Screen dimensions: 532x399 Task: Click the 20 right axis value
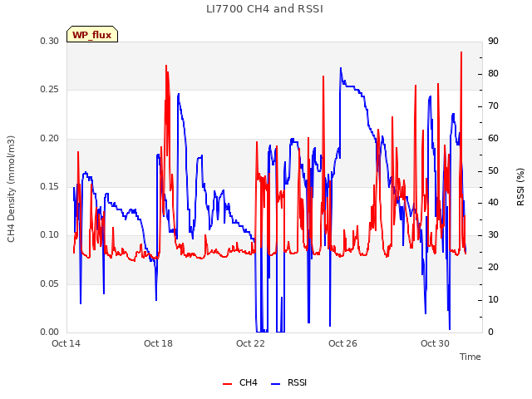coord(493,268)
